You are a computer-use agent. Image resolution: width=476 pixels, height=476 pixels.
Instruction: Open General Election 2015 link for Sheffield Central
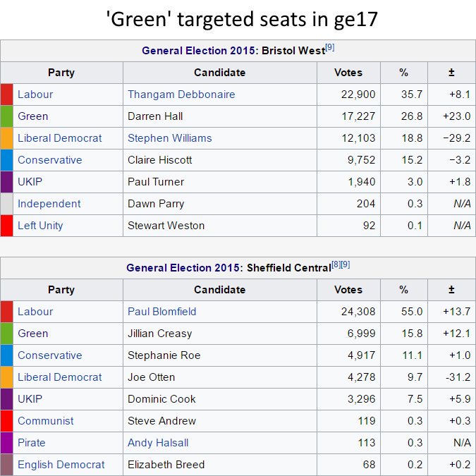point(183,268)
